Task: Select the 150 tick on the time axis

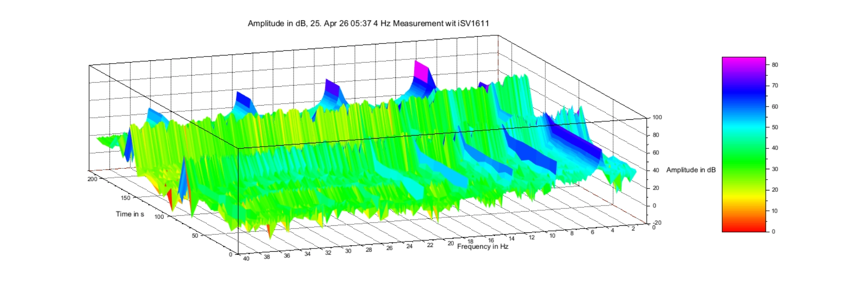Action: point(125,198)
